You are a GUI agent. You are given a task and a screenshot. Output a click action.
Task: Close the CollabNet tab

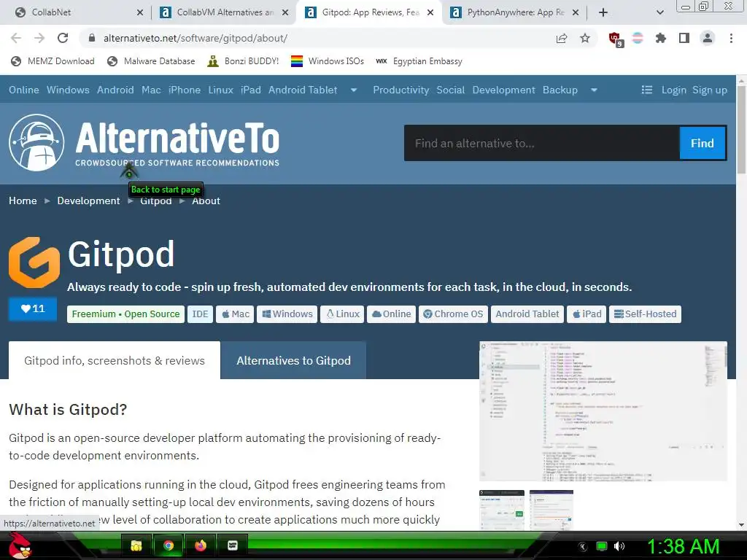(x=139, y=12)
